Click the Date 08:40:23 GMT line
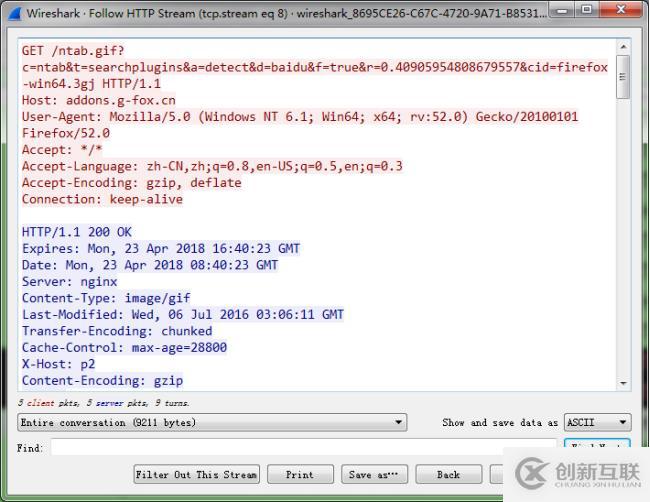Viewport: 650px width, 502px height. pos(150,265)
